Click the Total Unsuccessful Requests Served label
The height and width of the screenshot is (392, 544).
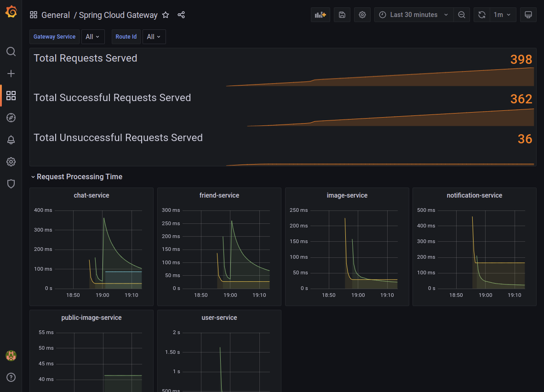pyautogui.click(x=118, y=137)
